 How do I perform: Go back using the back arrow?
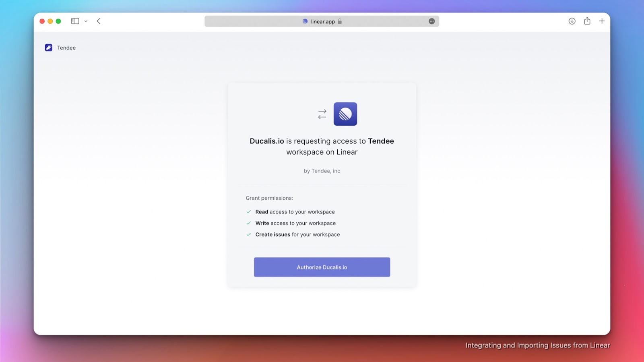[99, 21]
